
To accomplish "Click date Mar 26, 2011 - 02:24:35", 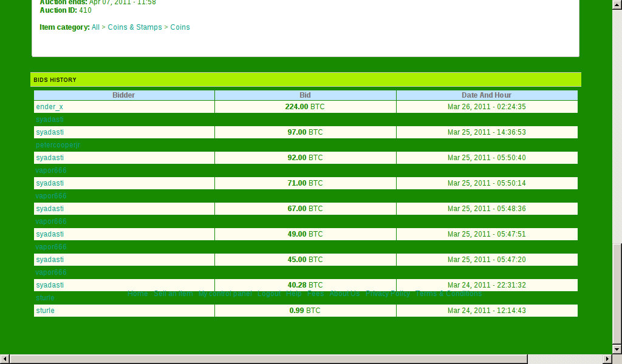I will pyautogui.click(x=487, y=107).
